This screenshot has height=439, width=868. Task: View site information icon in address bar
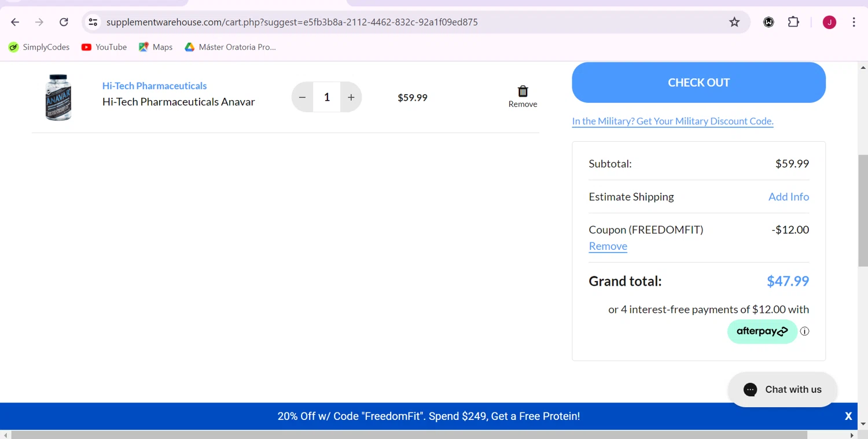(x=93, y=22)
